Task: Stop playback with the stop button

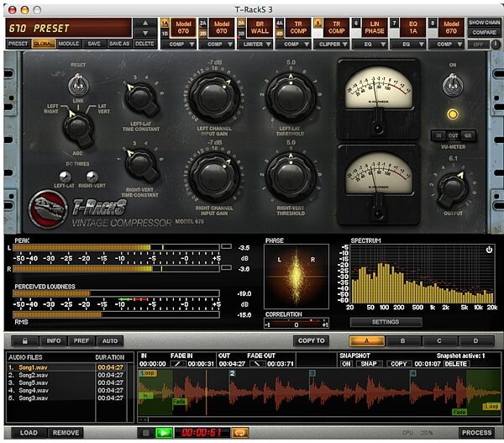Action: point(145,433)
